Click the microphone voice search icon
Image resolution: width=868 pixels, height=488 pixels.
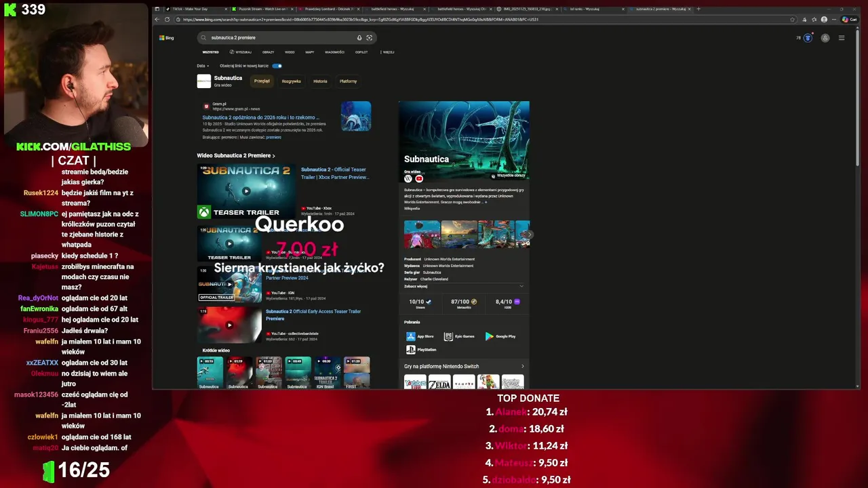pos(359,38)
